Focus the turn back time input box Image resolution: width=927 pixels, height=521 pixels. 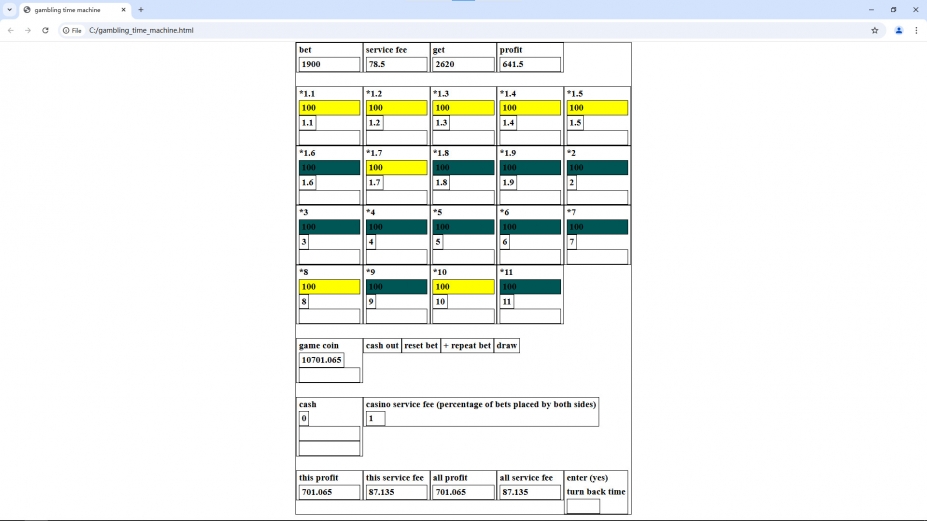[583, 506]
